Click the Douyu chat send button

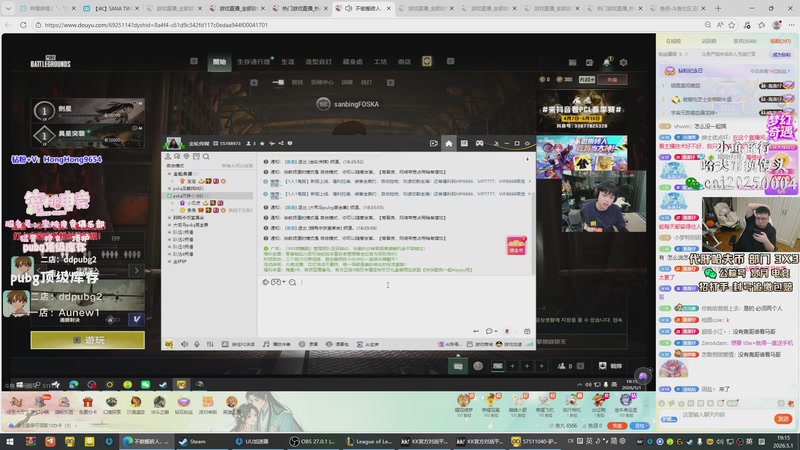click(783, 419)
